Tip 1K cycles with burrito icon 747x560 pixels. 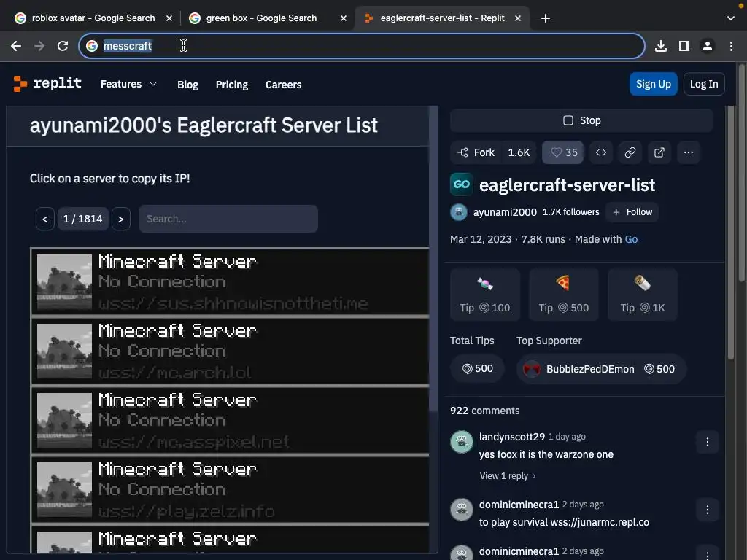pos(642,295)
